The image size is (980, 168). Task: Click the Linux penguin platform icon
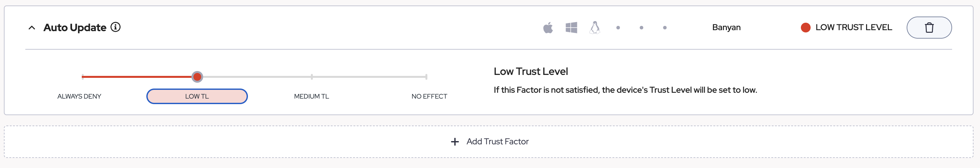(594, 28)
